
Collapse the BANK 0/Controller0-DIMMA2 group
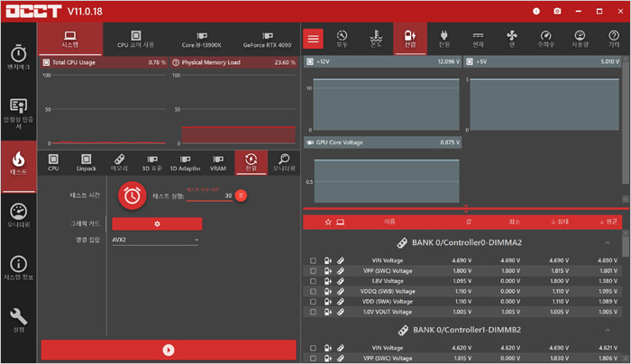[608, 242]
